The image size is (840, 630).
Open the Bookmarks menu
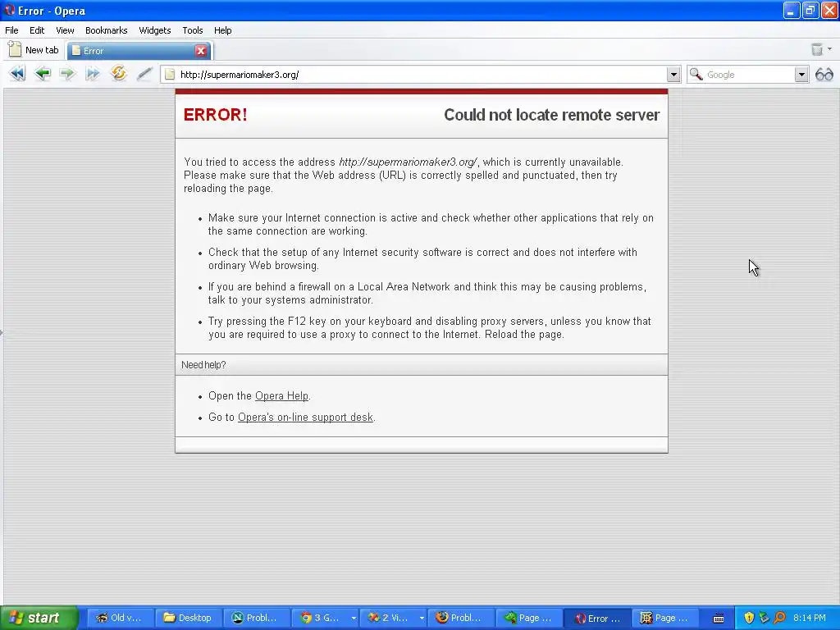[106, 30]
